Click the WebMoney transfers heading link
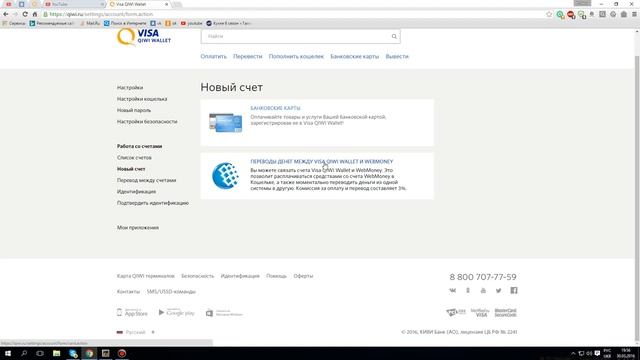This screenshot has width=640, height=360. point(322,162)
